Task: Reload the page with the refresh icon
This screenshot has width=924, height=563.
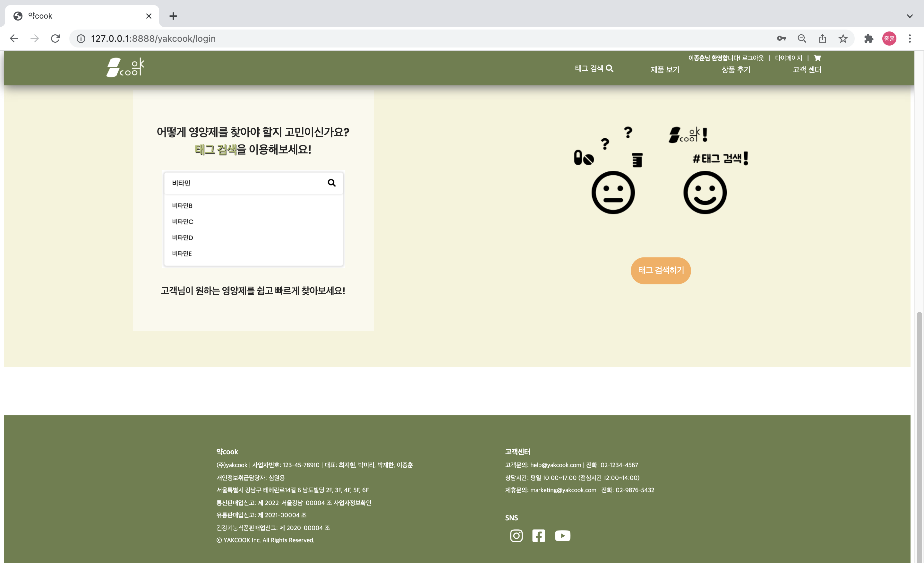Action: click(x=55, y=38)
